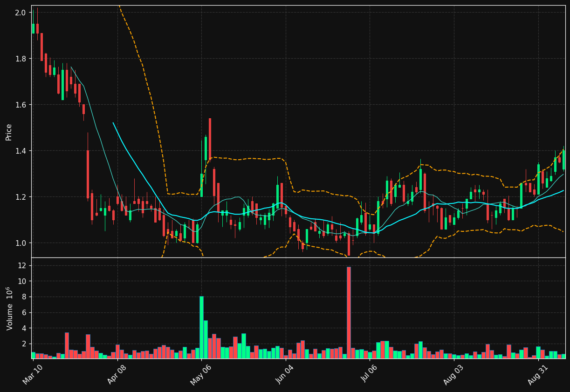Click the 10 volume axis label
Viewport: 570px width, 392px height.
[x=22, y=281]
